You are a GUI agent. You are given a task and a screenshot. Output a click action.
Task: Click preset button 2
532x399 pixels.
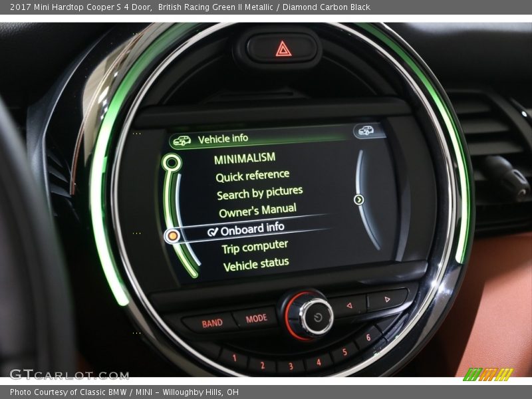point(262,365)
